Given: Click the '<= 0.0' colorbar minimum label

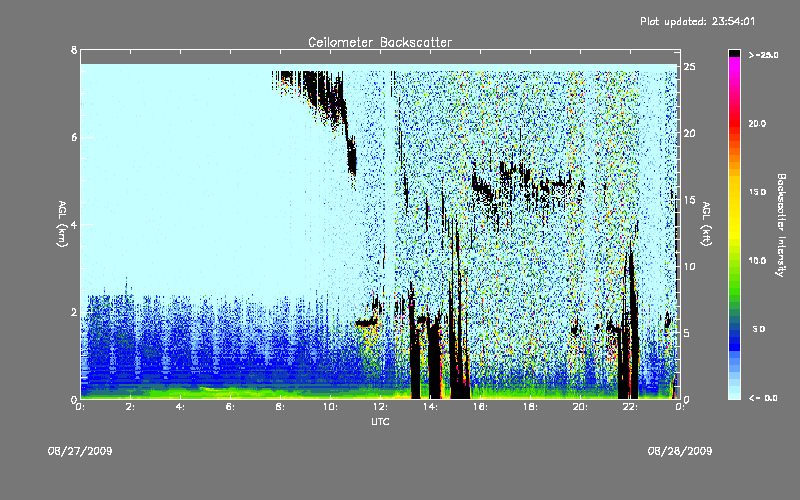Looking at the screenshot, I should [x=763, y=397].
